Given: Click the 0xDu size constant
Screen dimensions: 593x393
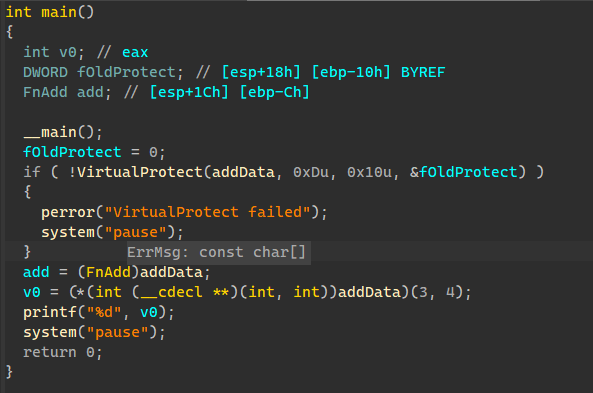Looking at the screenshot, I should (311, 172).
